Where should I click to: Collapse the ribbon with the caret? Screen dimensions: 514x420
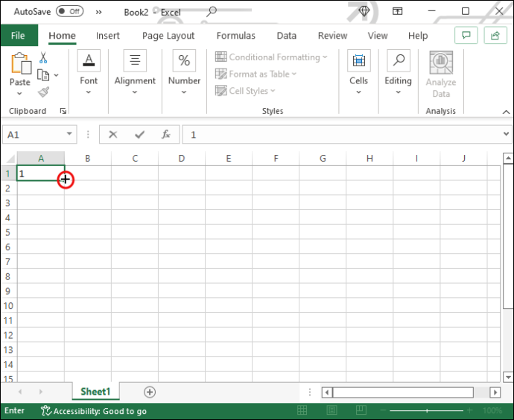[x=506, y=112]
